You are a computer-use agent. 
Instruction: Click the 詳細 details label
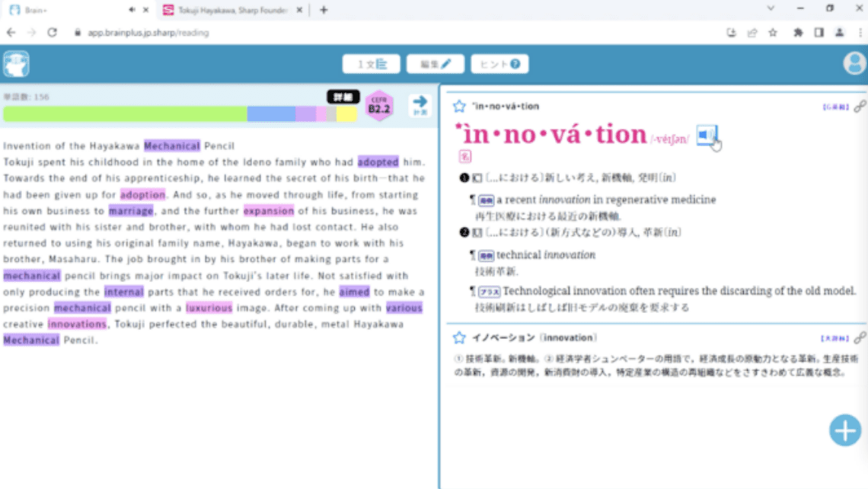click(x=343, y=97)
